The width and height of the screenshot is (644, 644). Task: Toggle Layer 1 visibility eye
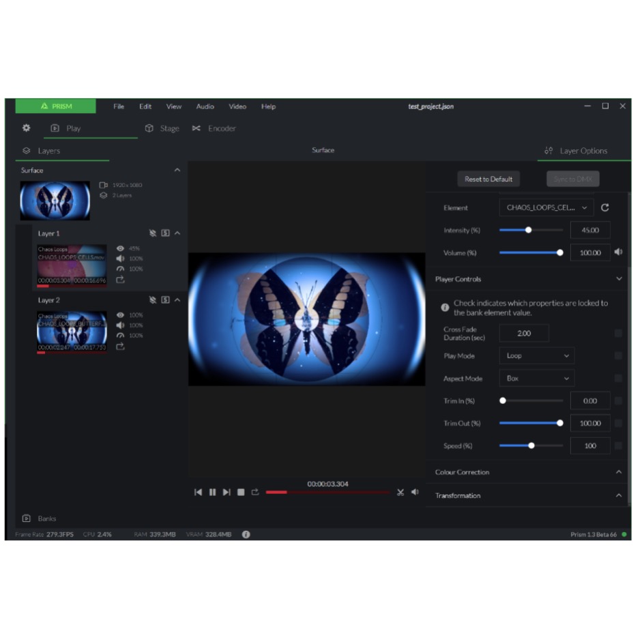click(120, 248)
